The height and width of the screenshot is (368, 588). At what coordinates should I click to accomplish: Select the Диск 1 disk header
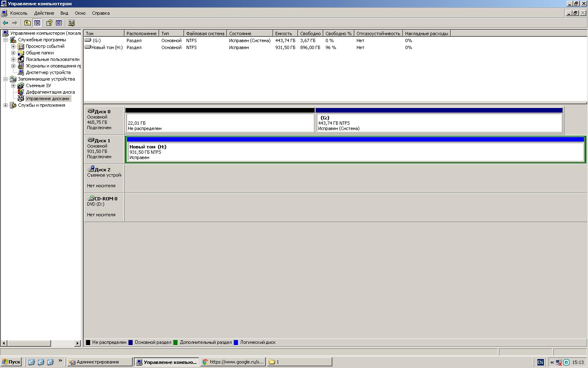point(104,149)
